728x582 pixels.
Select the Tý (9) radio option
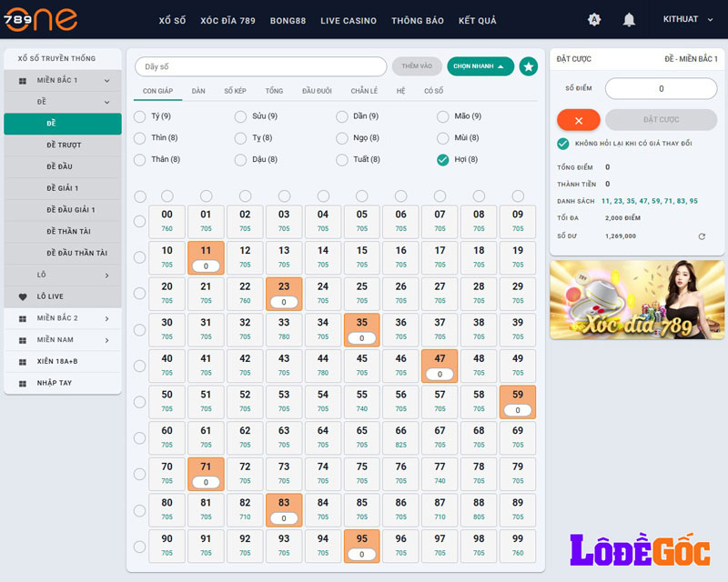coord(139,116)
